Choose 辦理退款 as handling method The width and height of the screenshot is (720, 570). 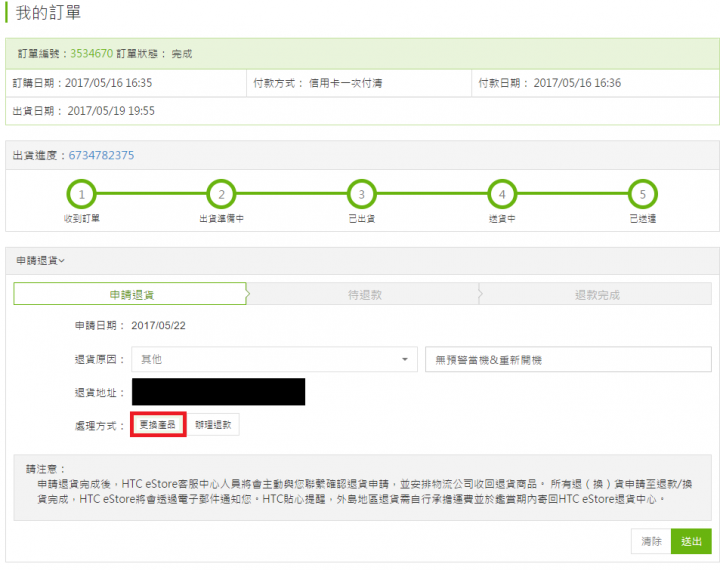point(213,425)
